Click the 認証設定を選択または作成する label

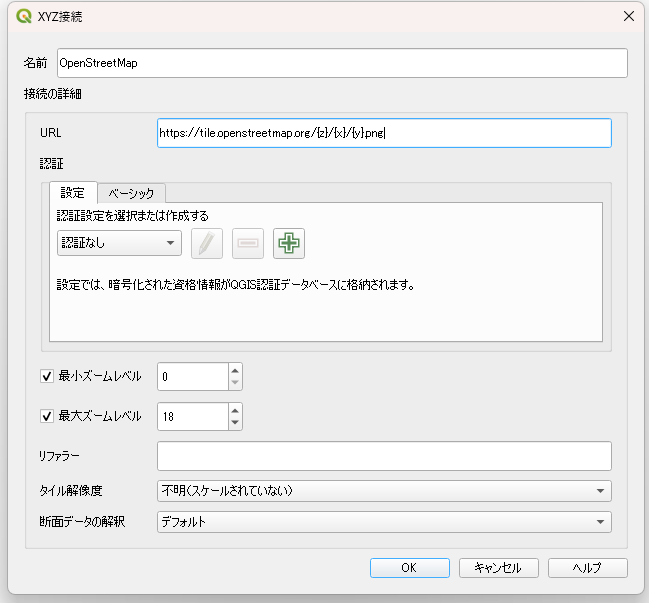pyautogui.click(x=132, y=216)
